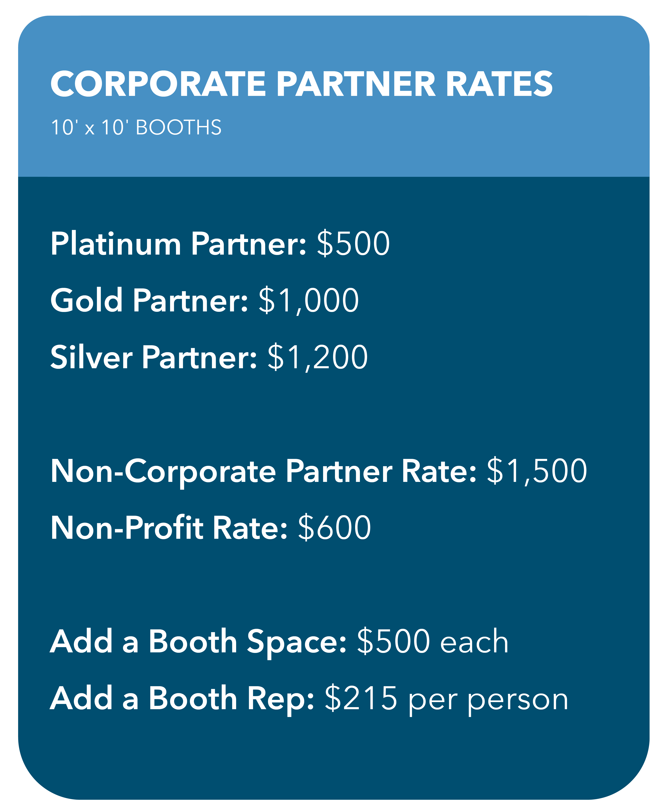
Task: Select the $600 non-profit price
Action: 334,528
